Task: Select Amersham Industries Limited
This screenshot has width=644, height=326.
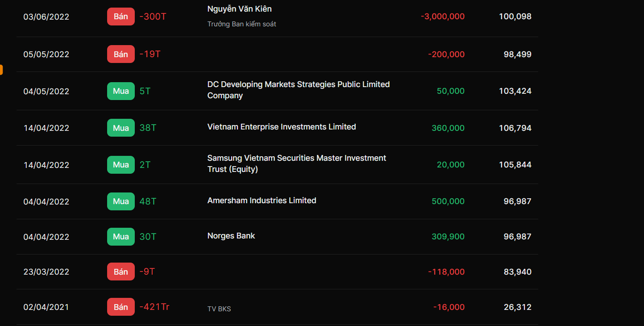Action: point(262,201)
